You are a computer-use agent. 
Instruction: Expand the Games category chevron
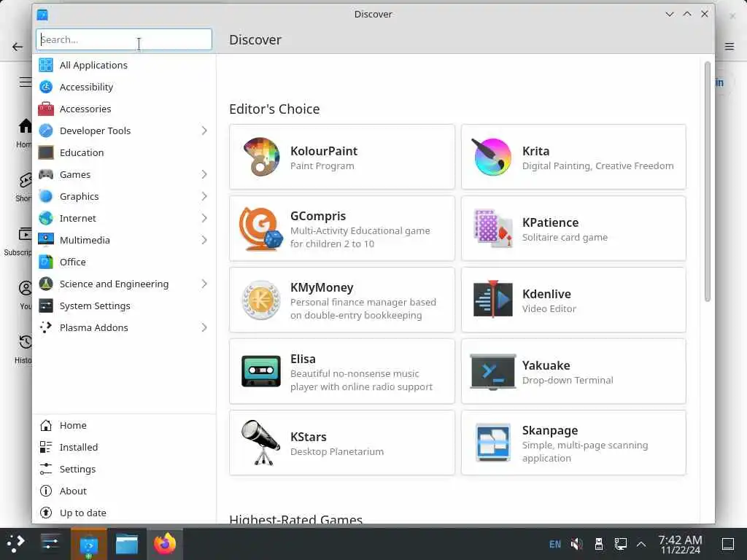pos(204,174)
